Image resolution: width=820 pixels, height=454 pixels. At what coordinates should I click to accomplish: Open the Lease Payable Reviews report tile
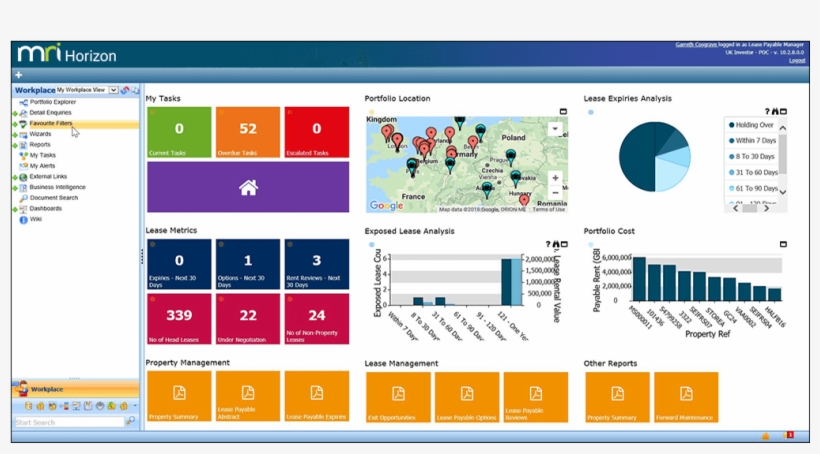[x=536, y=397]
